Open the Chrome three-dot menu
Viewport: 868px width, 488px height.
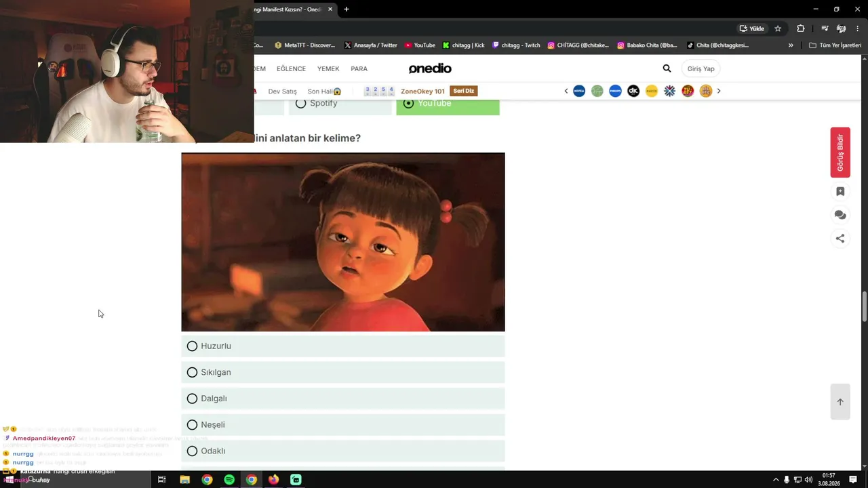(858, 28)
